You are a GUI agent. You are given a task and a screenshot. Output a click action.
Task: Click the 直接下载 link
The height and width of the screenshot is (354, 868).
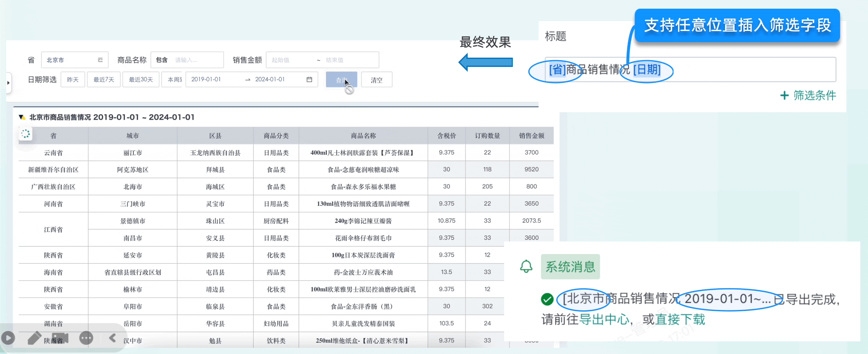tap(680, 319)
